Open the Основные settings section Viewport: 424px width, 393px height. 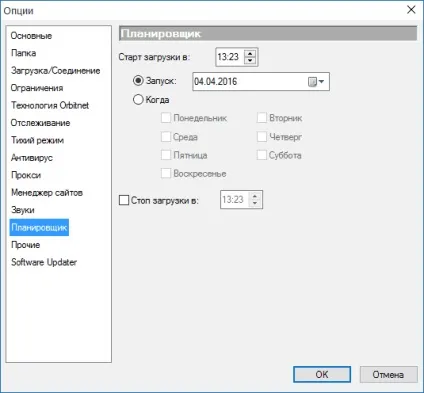(x=31, y=36)
